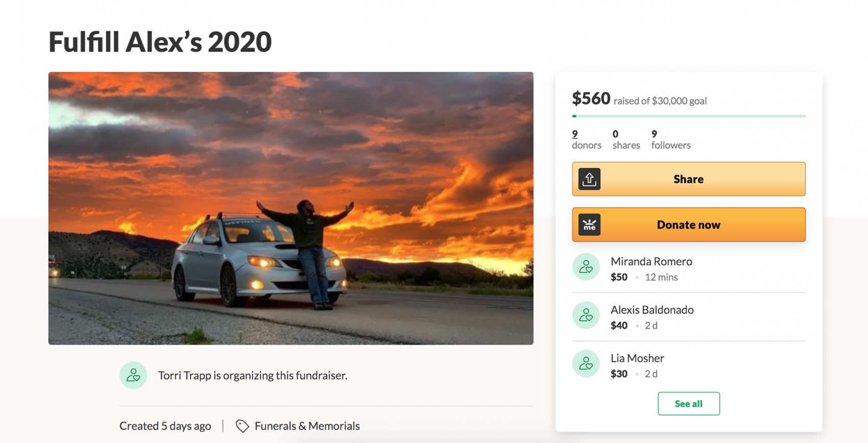Click the 0 shares counter
The image size is (868, 443).
(626, 139)
